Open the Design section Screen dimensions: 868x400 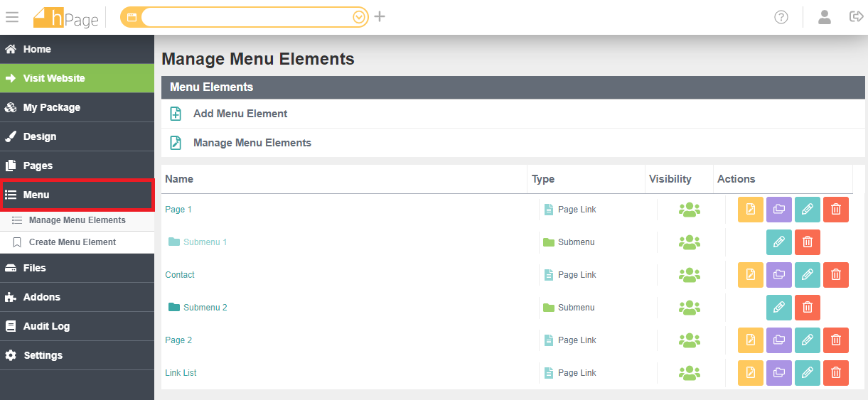pos(77,136)
